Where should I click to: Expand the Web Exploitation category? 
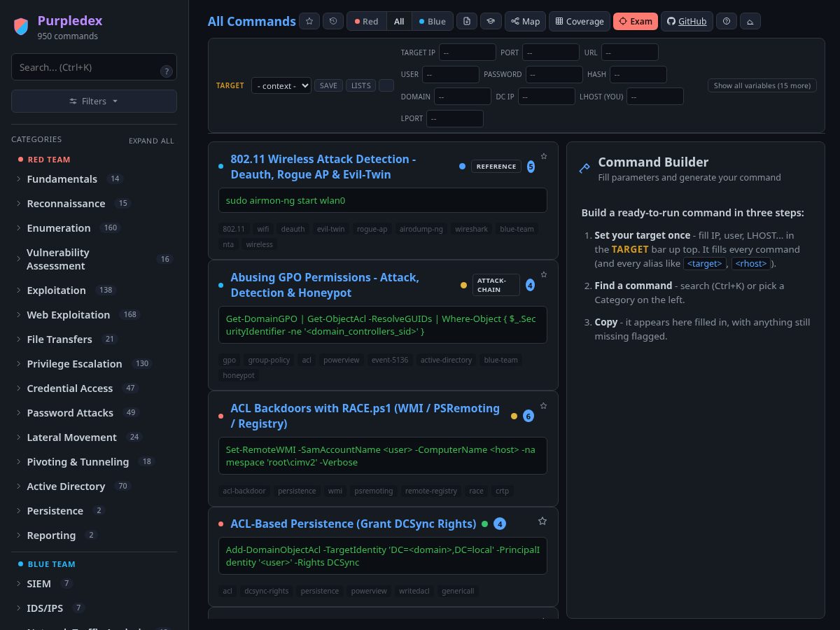[x=94, y=315]
